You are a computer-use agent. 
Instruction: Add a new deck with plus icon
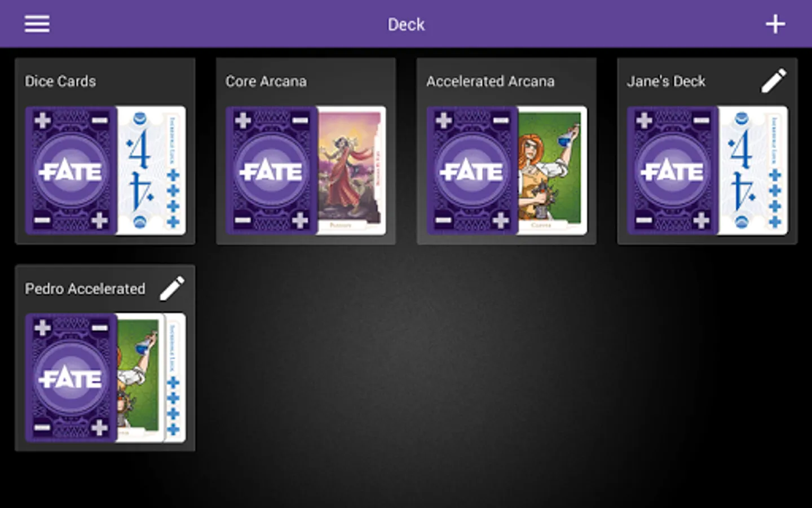[x=775, y=24]
